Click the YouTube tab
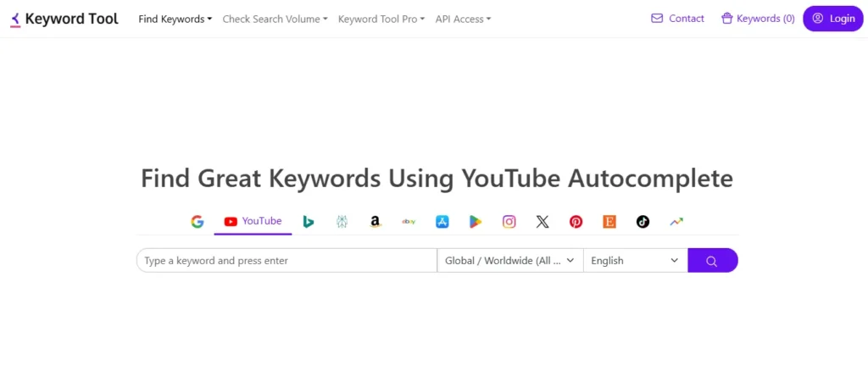The image size is (868, 365). point(253,222)
